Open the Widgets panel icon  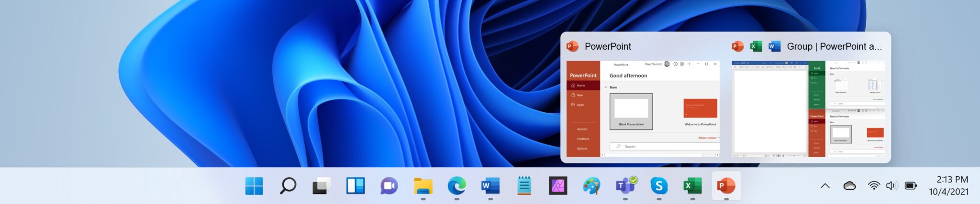pyautogui.click(x=355, y=186)
